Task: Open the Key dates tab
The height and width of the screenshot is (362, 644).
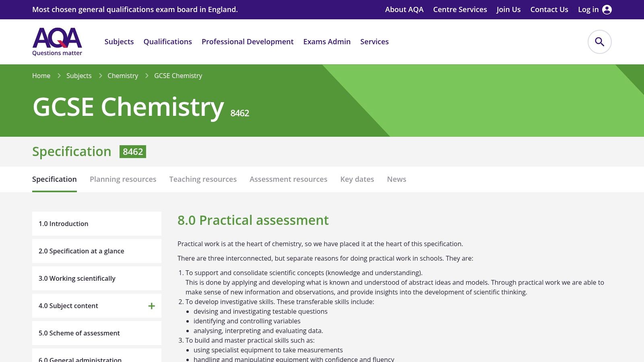Action: (x=357, y=179)
